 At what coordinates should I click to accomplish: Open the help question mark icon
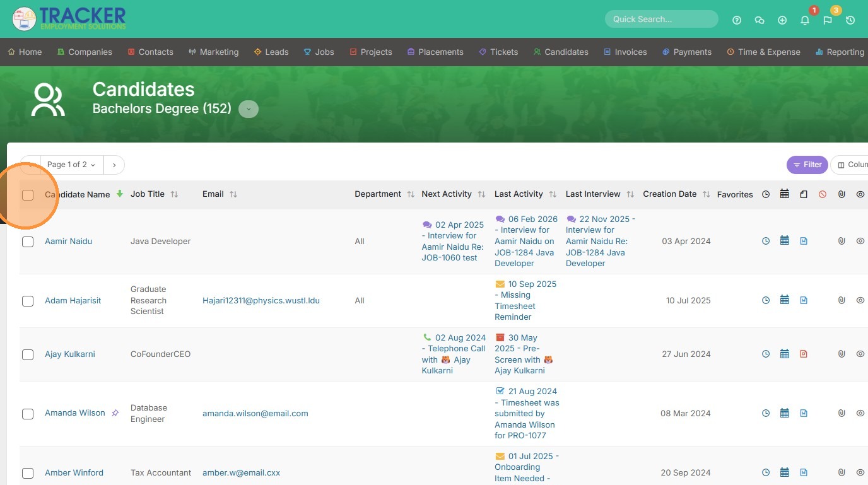(737, 20)
